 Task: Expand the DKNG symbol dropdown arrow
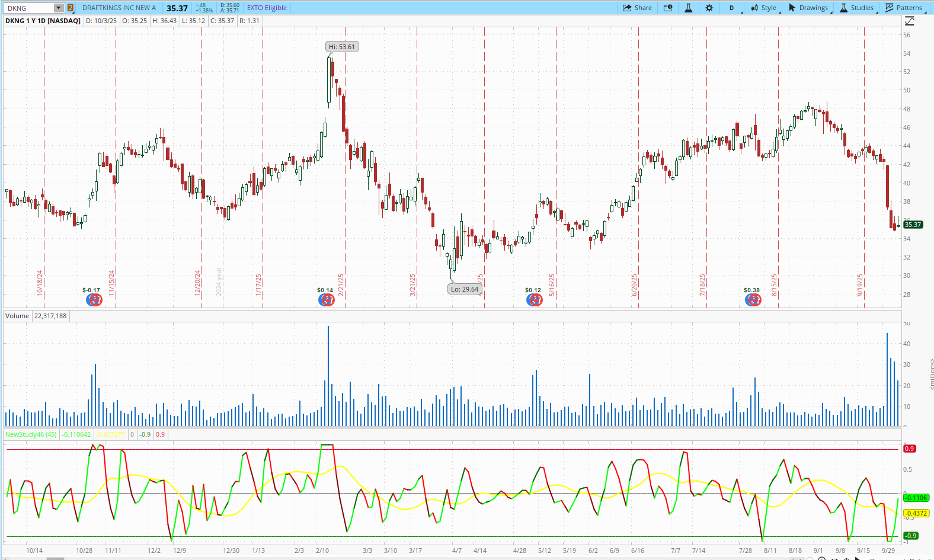[58, 8]
